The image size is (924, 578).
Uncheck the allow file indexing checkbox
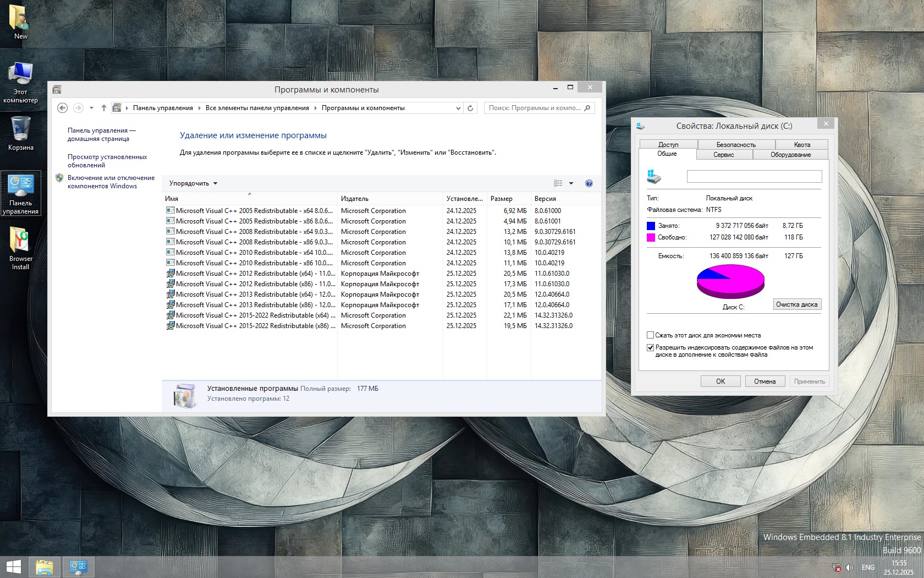[651, 347]
